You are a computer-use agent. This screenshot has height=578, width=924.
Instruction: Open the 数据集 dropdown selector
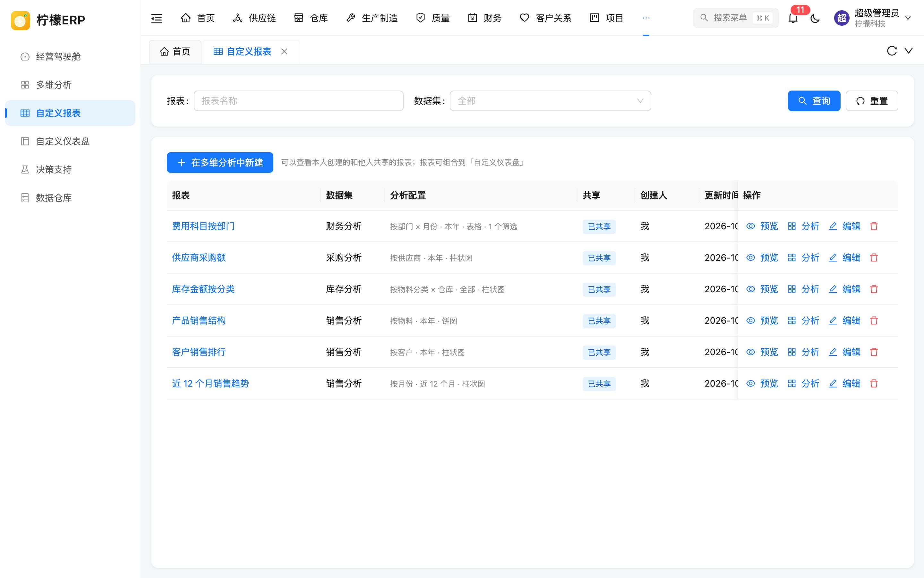click(x=550, y=101)
